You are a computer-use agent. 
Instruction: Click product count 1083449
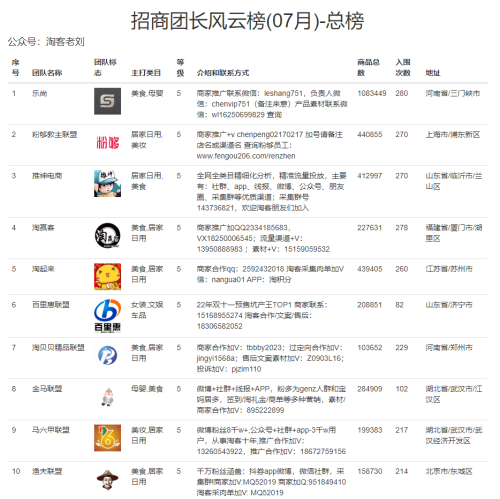pyautogui.click(x=372, y=93)
